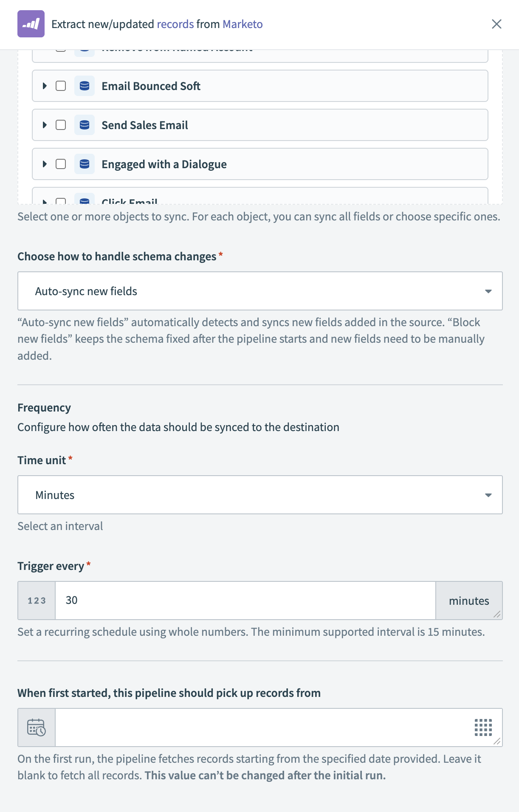Check the Email Bounced Soft object
Image resolution: width=519 pixels, height=812 pixels.
pos(61,86)
